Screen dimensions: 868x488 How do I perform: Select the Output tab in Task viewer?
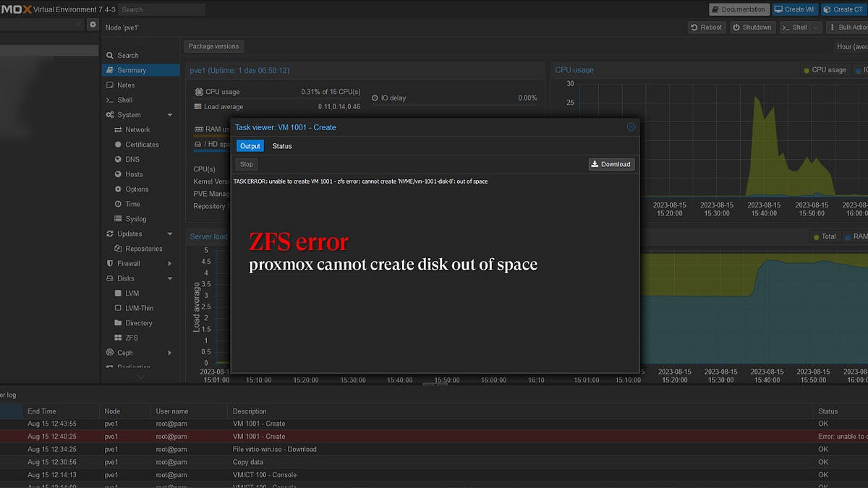pyautogui.click(x=250, y=146)
